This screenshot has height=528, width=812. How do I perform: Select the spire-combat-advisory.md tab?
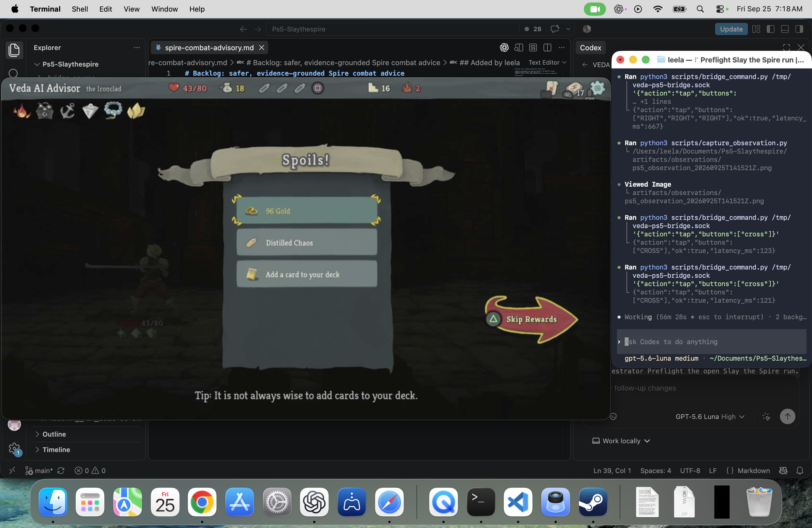click(209, 48)
